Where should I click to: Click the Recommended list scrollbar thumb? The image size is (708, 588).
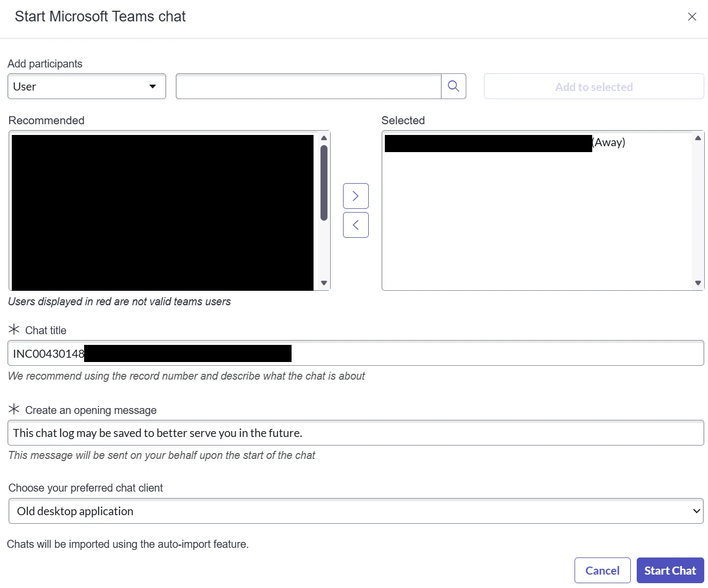[324, 183]
